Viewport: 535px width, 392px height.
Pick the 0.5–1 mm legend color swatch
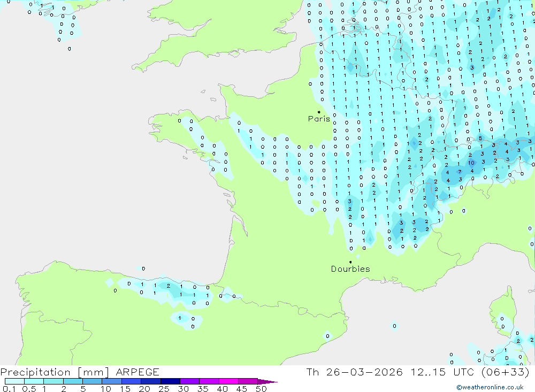34,381
